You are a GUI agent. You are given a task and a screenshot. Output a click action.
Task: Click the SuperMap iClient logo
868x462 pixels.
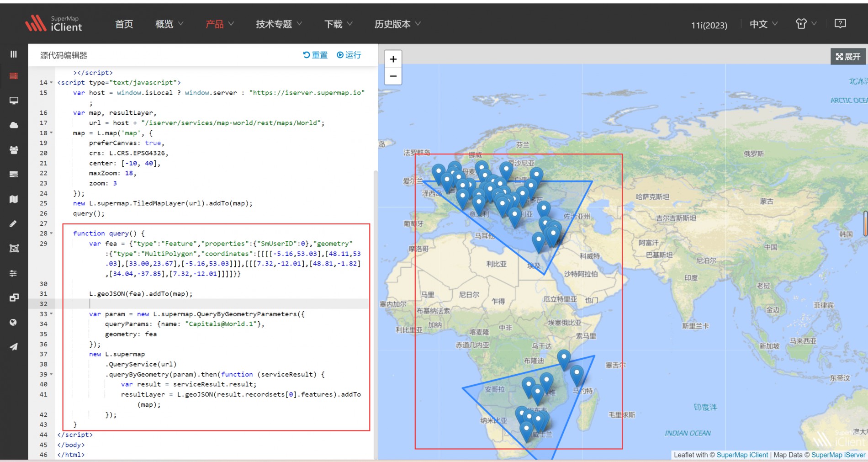[54, 24]
